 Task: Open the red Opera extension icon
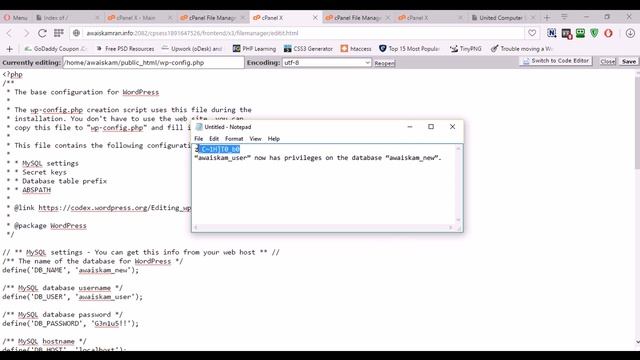(x=608, y=33)
